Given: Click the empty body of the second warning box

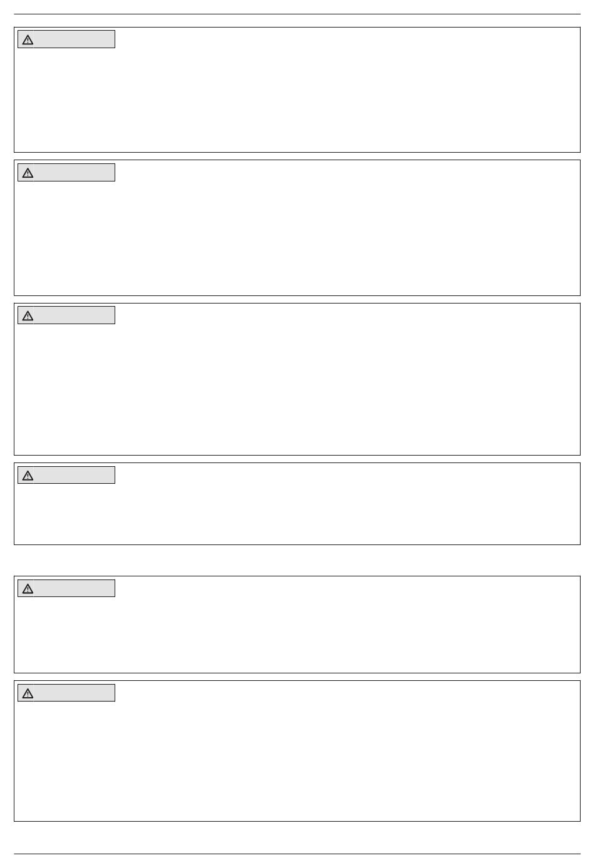Looking at the screenshot, I should click(x=297, y=238).
